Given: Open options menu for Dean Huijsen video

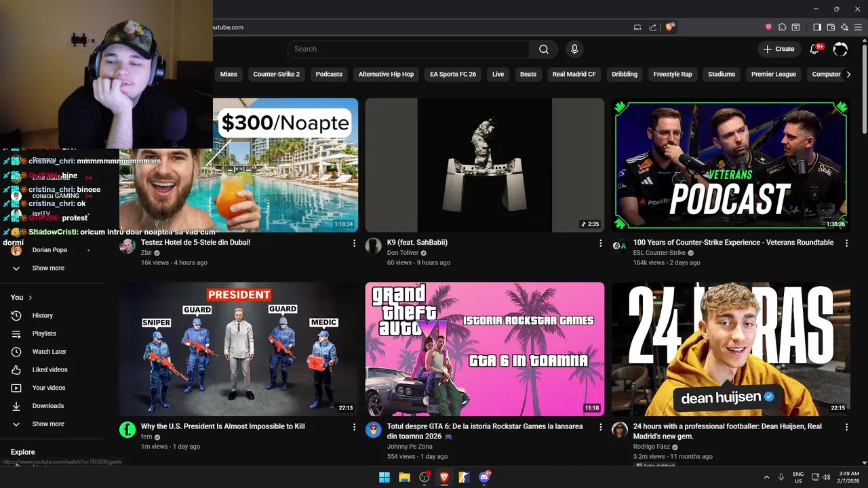Looking at the screenshot, I should (x=846, y=427).
